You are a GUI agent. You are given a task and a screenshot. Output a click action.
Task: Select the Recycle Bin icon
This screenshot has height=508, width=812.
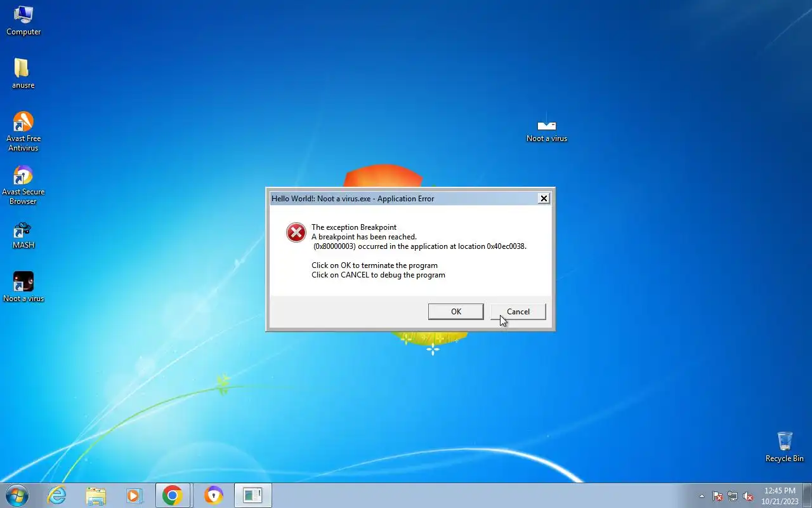[785, 447]
